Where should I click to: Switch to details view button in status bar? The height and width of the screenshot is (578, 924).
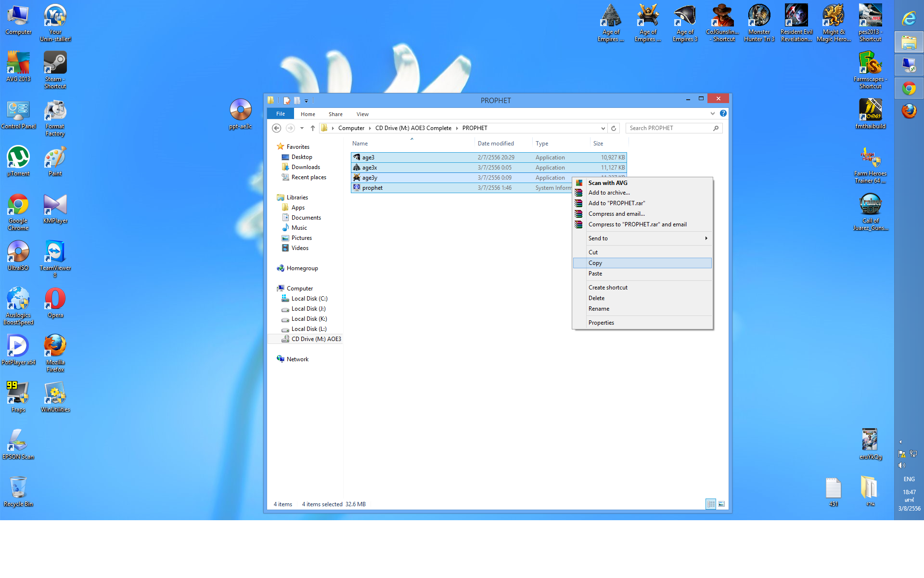click(x=711, y=504)
